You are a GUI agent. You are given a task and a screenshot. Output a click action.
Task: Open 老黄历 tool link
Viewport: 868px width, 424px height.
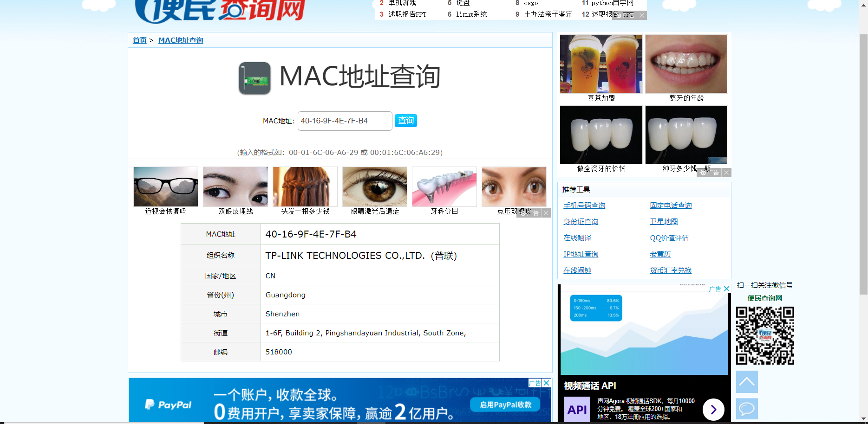tap(660, 254)
